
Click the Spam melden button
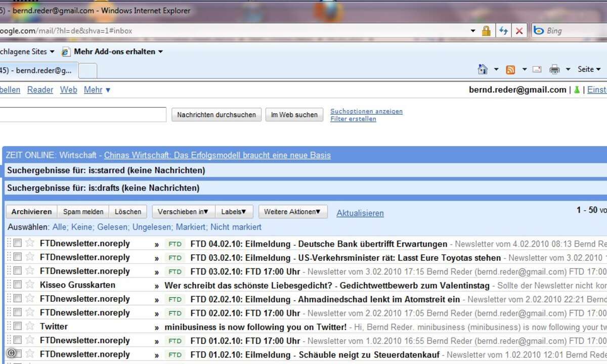tap(83, 212)
